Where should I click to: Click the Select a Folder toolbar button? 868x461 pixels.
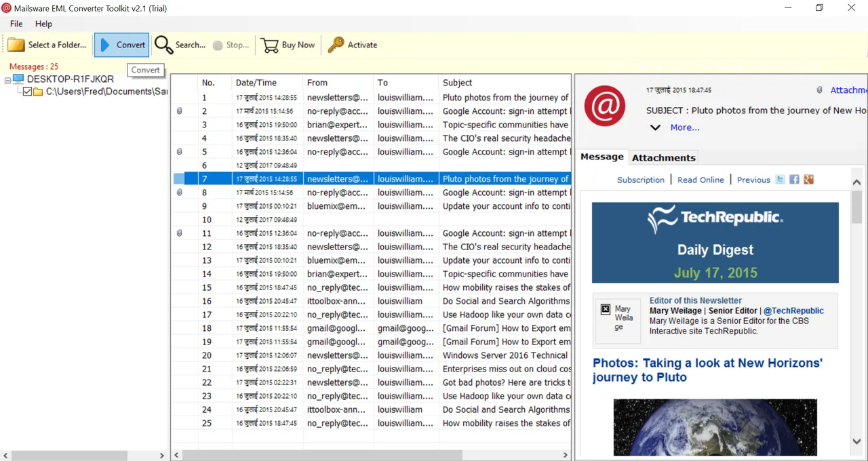coord(47,45)
